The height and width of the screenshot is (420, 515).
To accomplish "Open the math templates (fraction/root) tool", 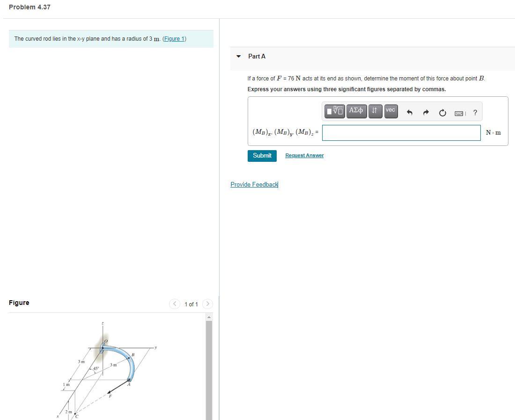I will [x=334, y=111].
